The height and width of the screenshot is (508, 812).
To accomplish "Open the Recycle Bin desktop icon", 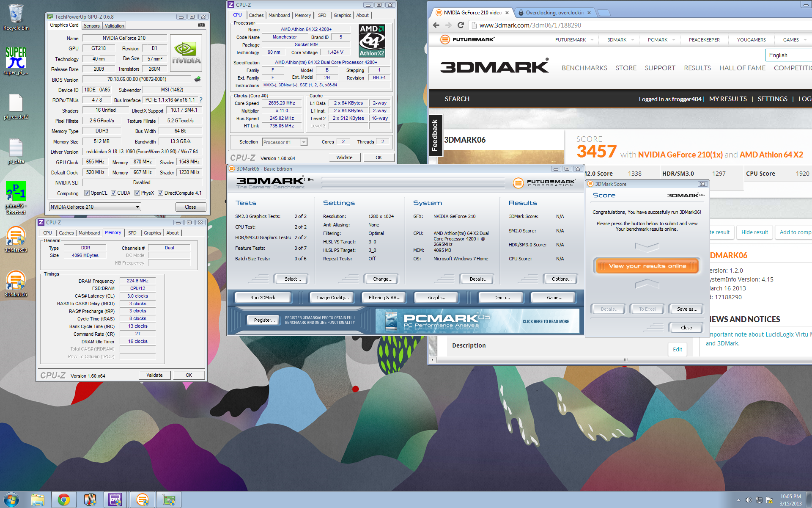I will coord(16,17).
